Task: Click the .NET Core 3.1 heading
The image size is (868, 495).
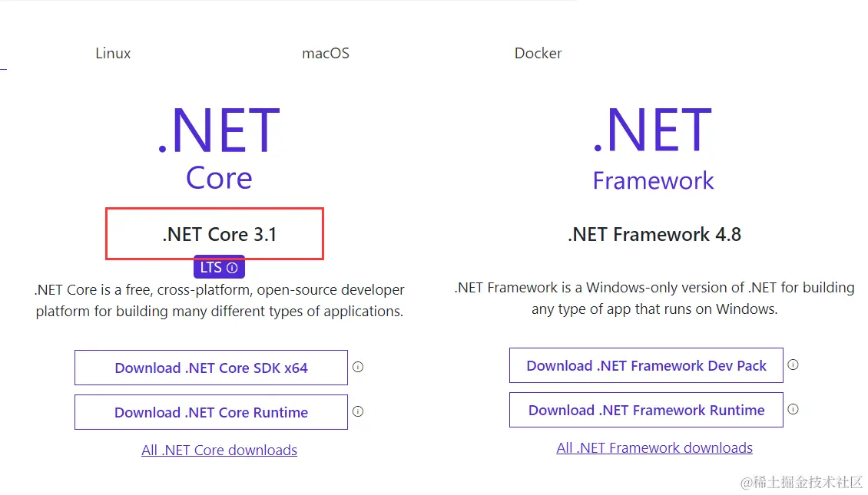Action: [219, 235]
